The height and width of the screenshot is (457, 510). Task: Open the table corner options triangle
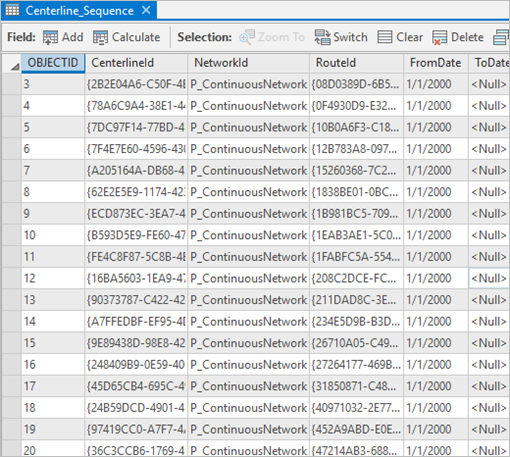(x=15, y=67)
